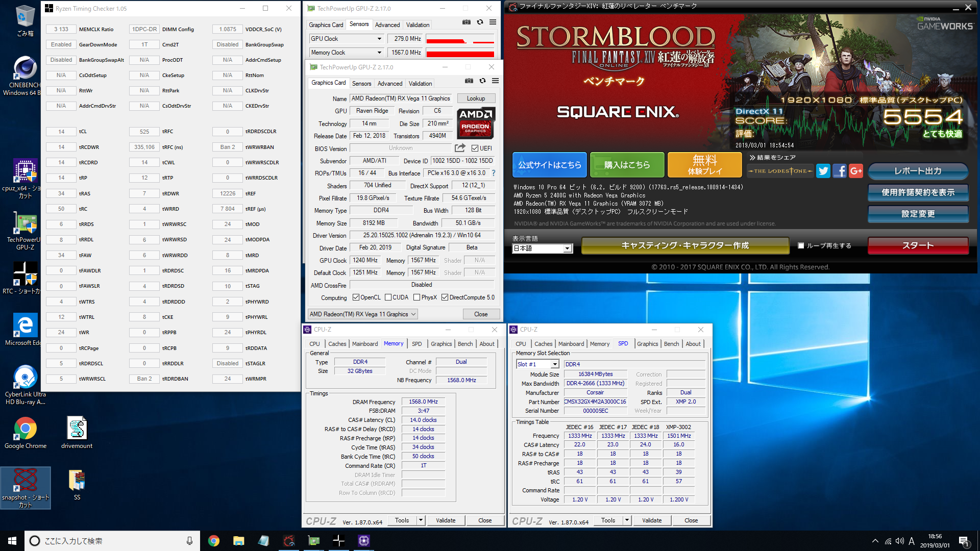Toggle the UEFI checkbox in GPU-Z
Viewport: 980px width, 551px height.
tap(475, 148)
